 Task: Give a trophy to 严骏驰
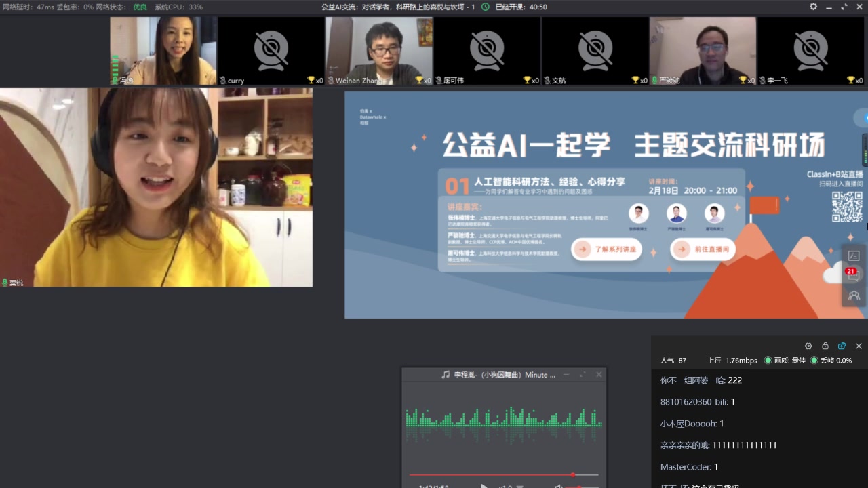pos(743,80)
